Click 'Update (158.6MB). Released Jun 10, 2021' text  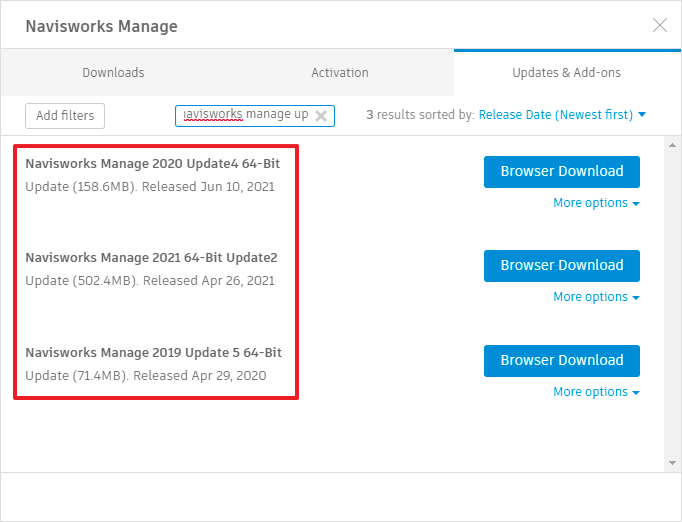click(x=150, y=187)
